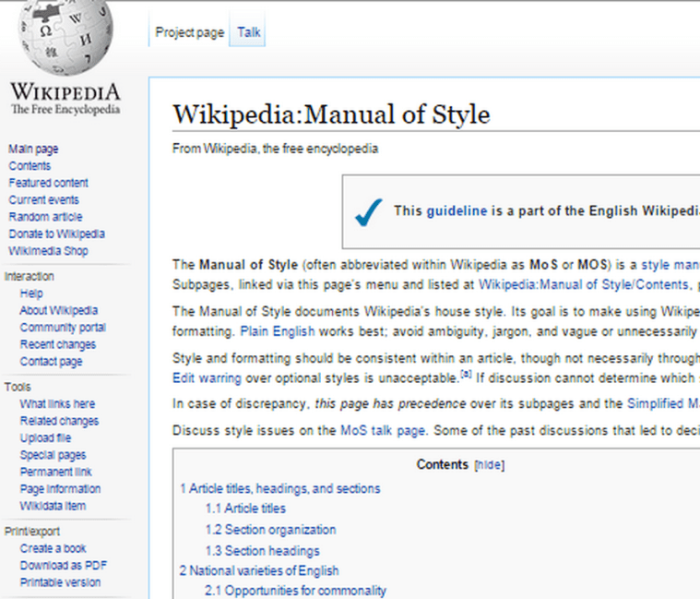This screenshot has height=599, width=700.
Task: Click What links here tool
Action: [x=57, y=404]
